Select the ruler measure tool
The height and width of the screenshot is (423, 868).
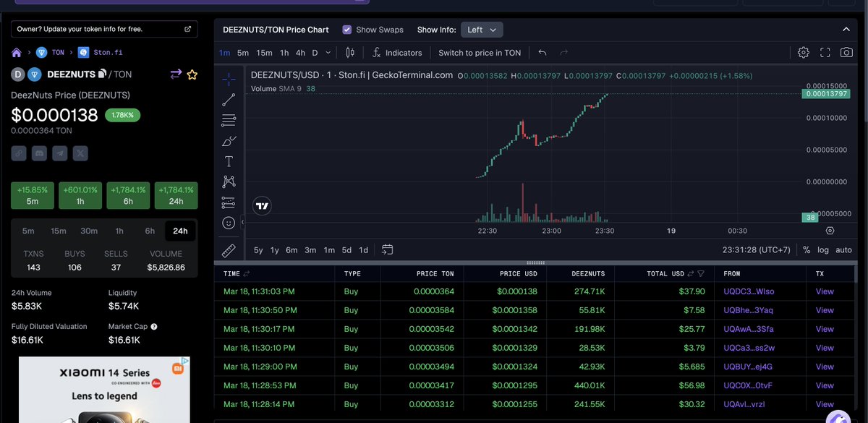click(229, 250)
